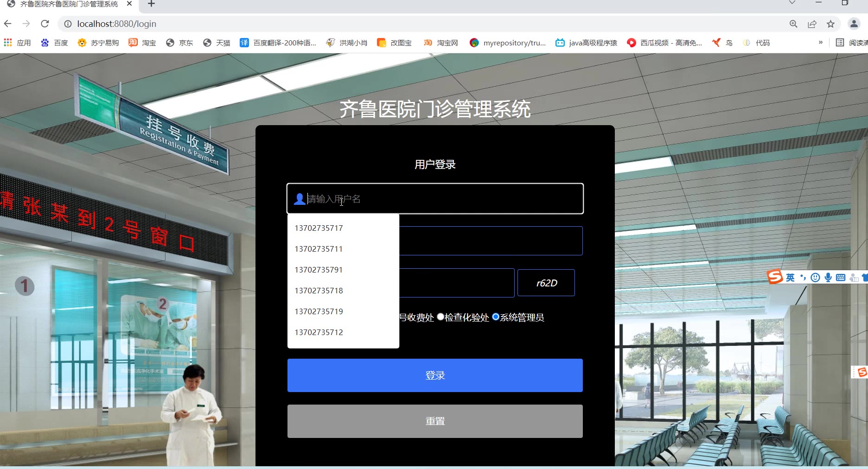Screen dimensions: 868x469
Task: Open a new tab with the plus button
Action: (151, 4)
